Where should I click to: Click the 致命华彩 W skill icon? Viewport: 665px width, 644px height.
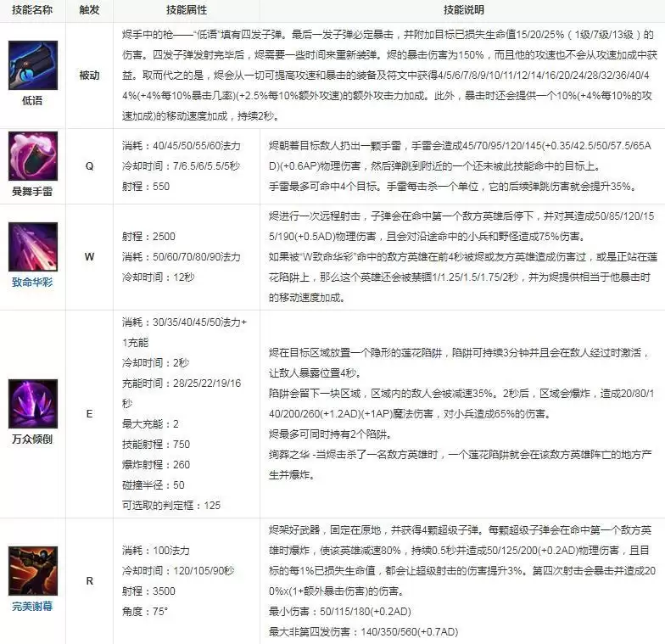coord(33,247)
